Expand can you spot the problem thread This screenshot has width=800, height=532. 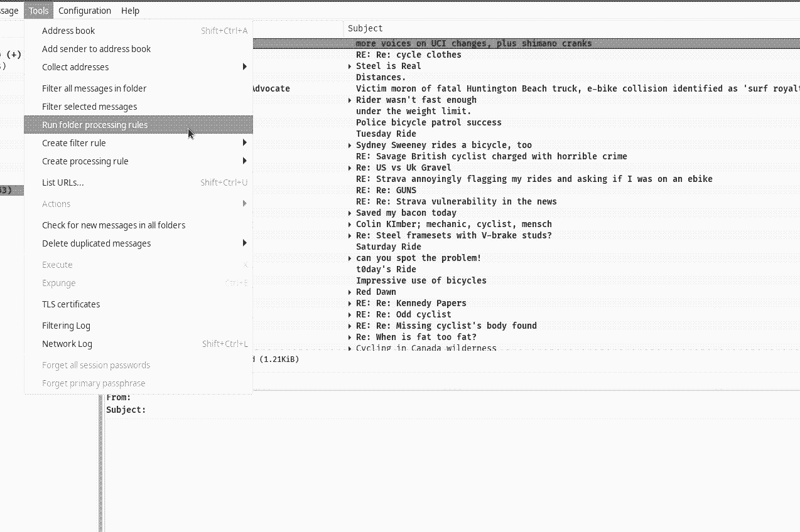(350, 258)
